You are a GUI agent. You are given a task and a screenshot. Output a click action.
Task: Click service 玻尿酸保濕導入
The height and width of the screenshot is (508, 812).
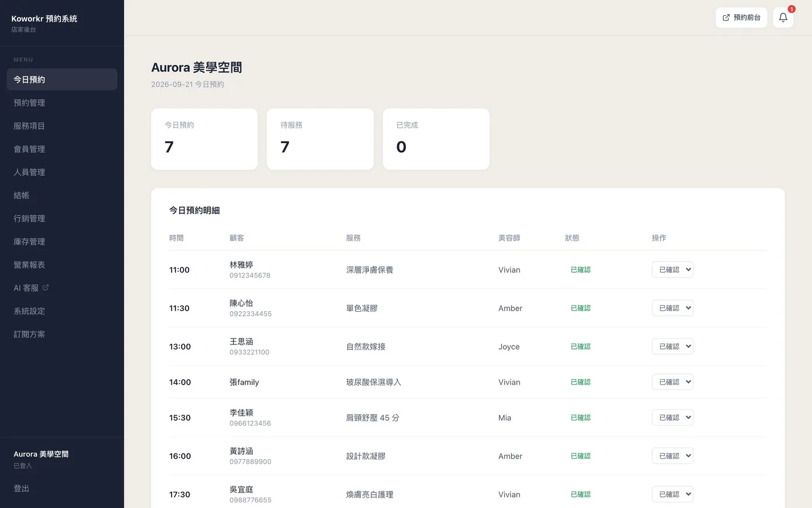[x=374, y=382]
